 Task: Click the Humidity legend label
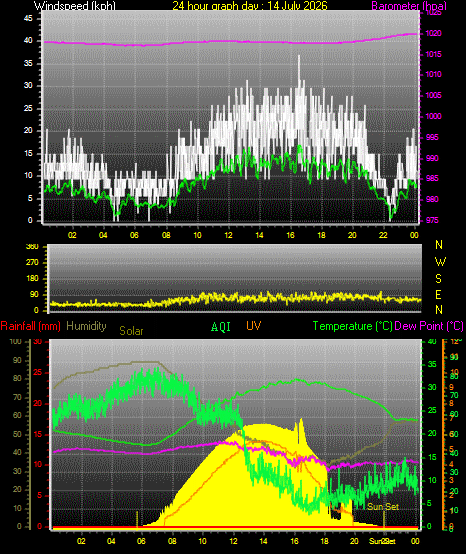(86, 326)
